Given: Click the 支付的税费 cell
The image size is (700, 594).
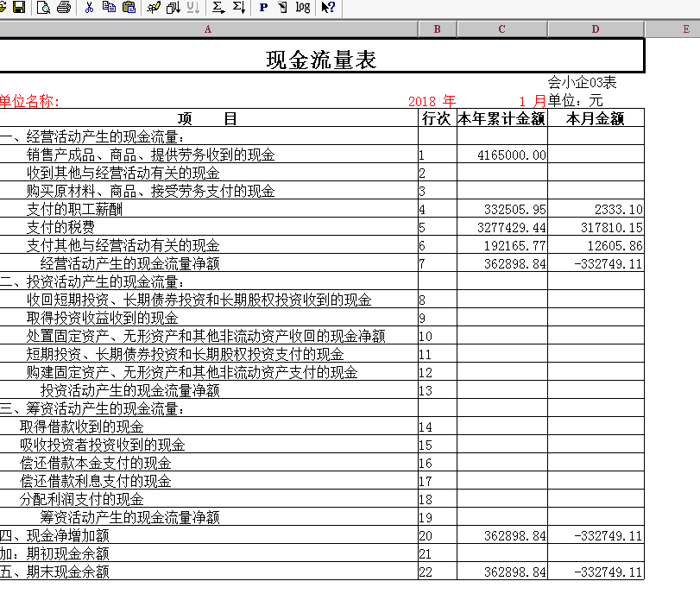Looking at the screenshot, I should [208, 227].
